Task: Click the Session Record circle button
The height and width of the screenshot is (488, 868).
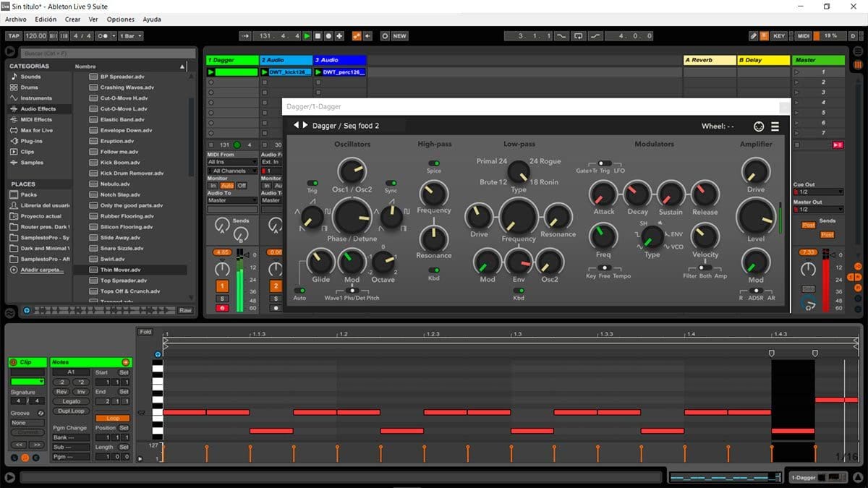Action: coord(385,35)
